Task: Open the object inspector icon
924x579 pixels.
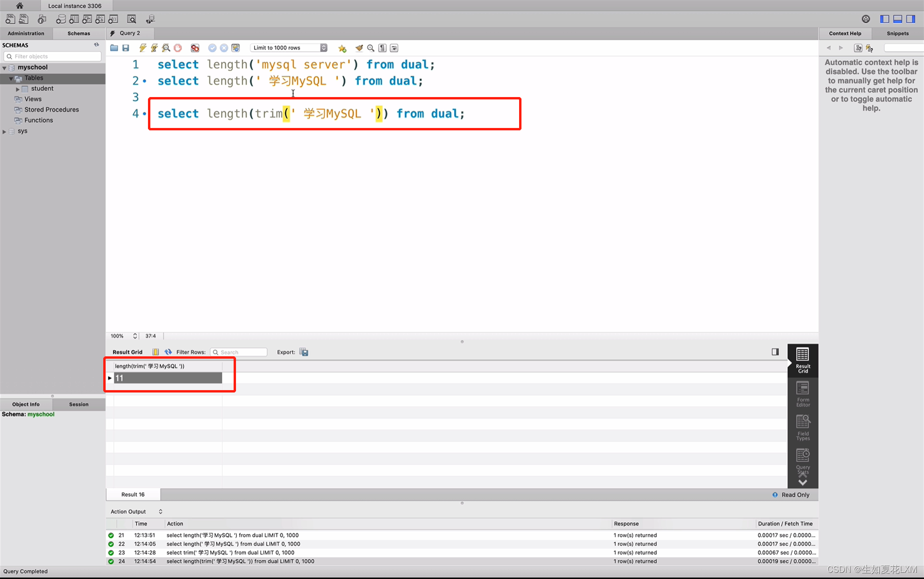Action: (42, 19)
